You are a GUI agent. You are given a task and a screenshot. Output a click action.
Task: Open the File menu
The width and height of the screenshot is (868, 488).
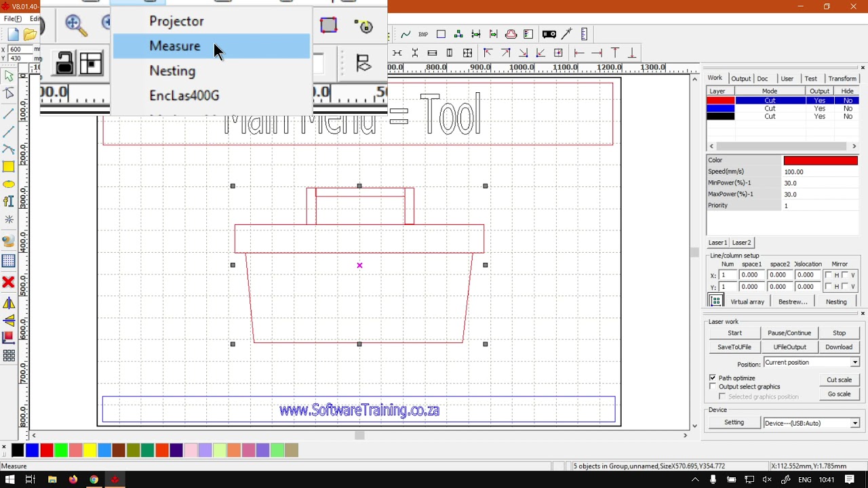12,19
